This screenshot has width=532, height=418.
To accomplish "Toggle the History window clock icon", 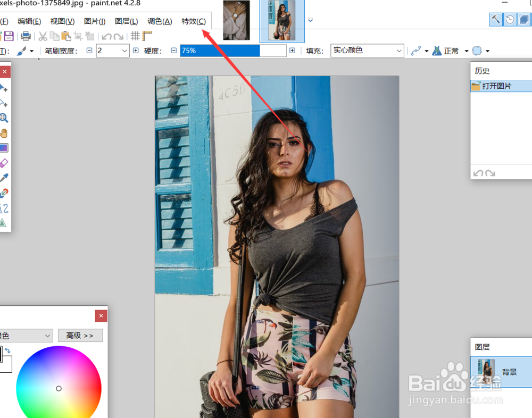I will click(510, 19).
